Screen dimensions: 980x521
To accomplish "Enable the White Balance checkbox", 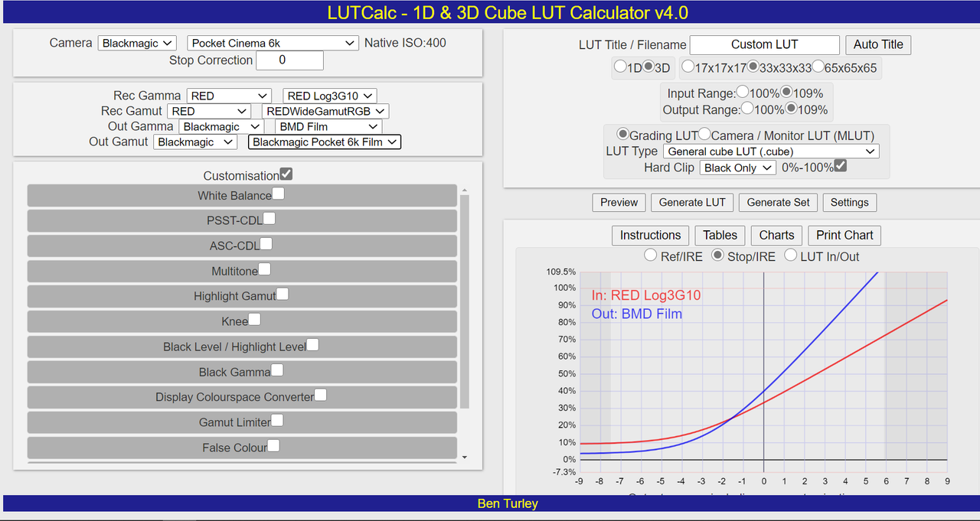I will pos(279,194).
